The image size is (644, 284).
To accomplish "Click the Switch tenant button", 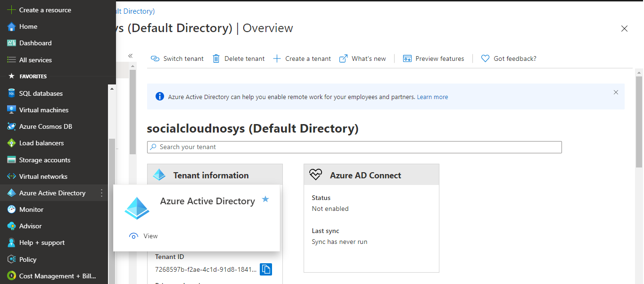I will [x=177, y=58].
